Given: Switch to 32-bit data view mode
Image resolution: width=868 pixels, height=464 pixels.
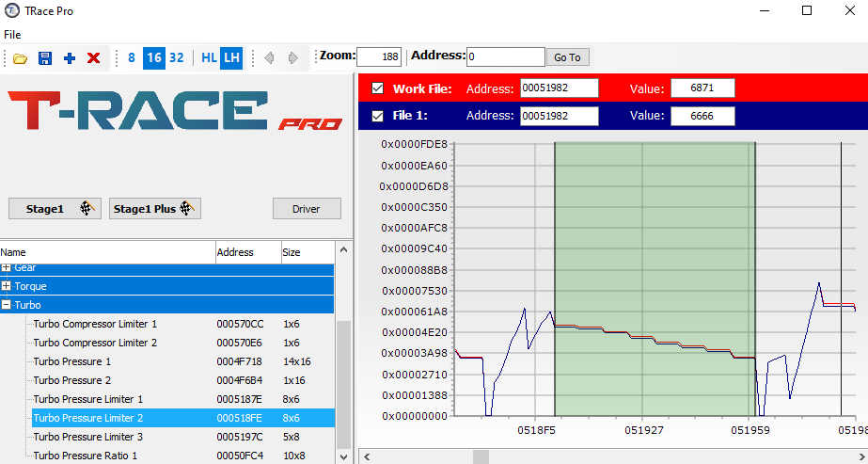Looking at the screenshot, I should tap(176, 57).
